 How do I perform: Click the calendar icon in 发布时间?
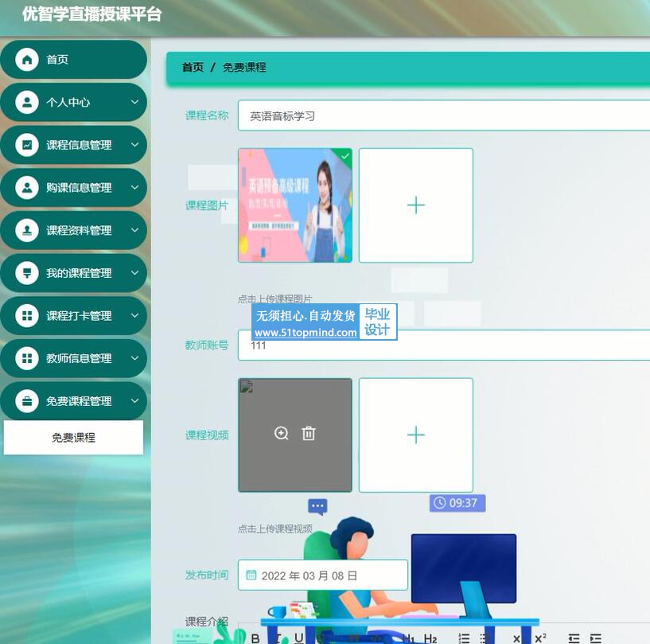point(251,575)
